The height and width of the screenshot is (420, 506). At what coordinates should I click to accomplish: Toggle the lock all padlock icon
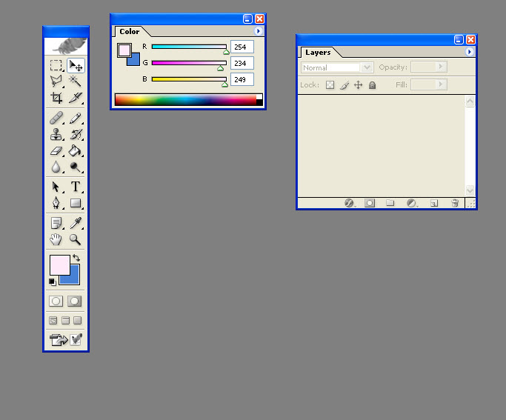tap(372, 85)
